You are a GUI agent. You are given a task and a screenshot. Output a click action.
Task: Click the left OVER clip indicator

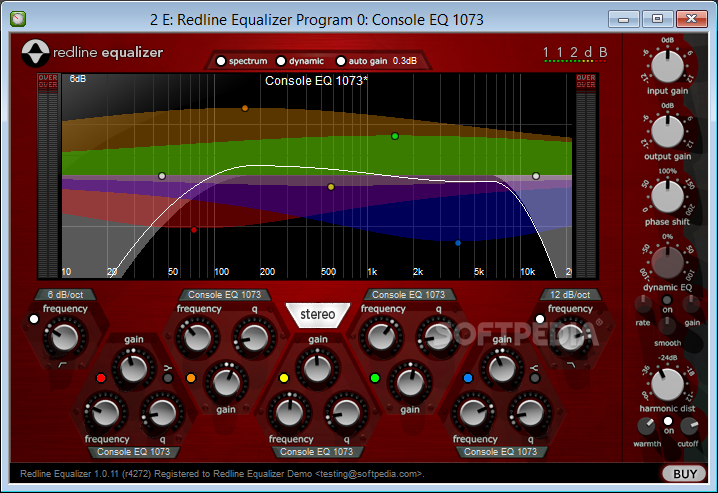point(48,81)
